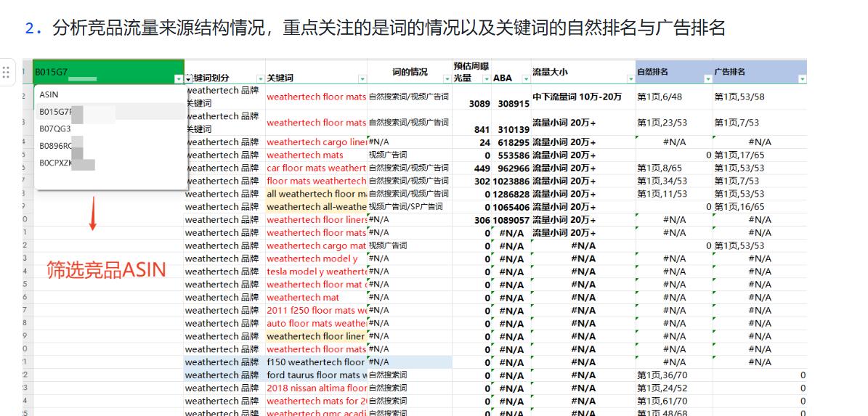Open the filter arrow on the B015G7 column
This screenshot has width=868, height=416.
tap(179, 80)
